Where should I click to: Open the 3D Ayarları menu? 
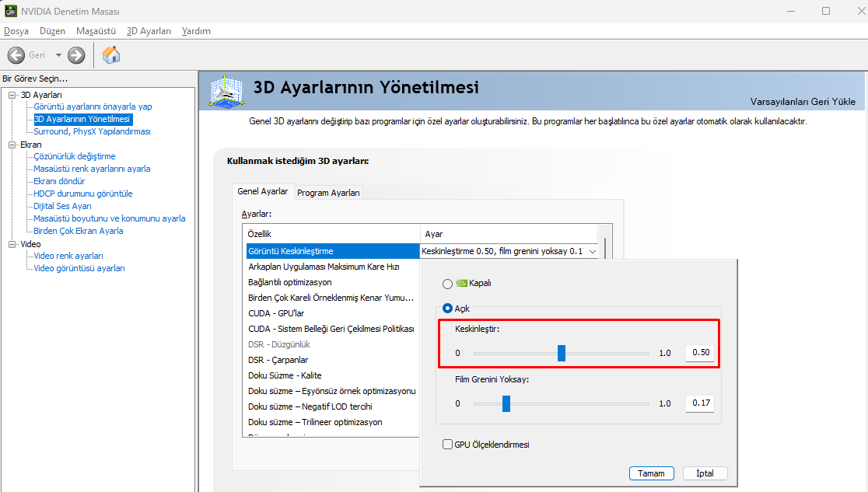pos(149,31)
